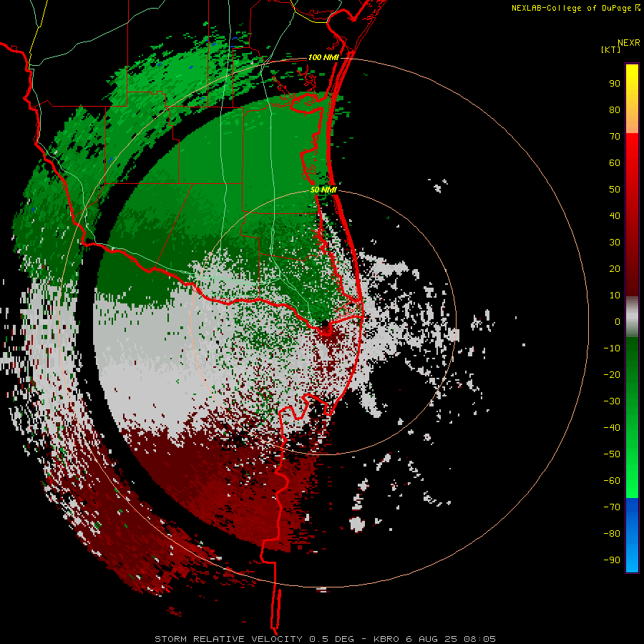Click the -20 legend value
The width and height of the screenshot is (644, 644).
click(x=612, y=375)
